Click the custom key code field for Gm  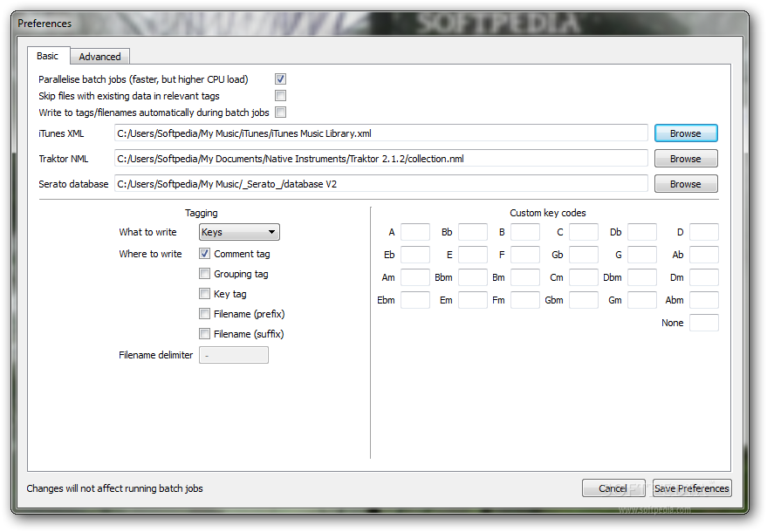pos(642,300)
